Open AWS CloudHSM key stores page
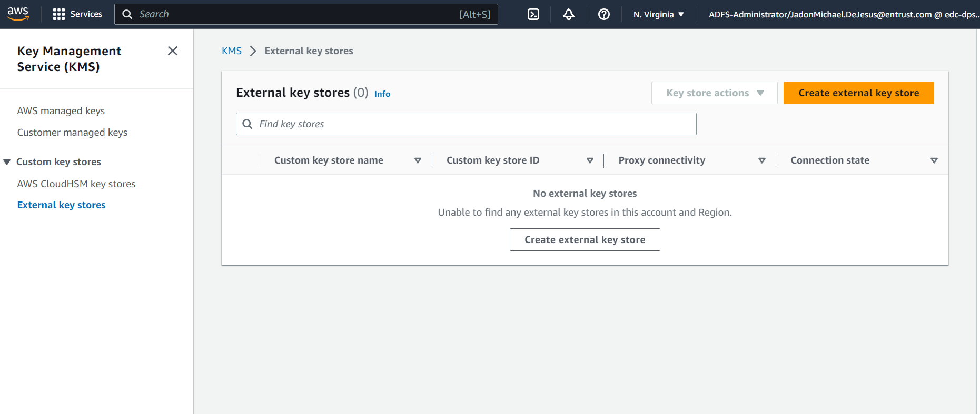Viewport: 980px width, 414px height. [x=76, y=184]
